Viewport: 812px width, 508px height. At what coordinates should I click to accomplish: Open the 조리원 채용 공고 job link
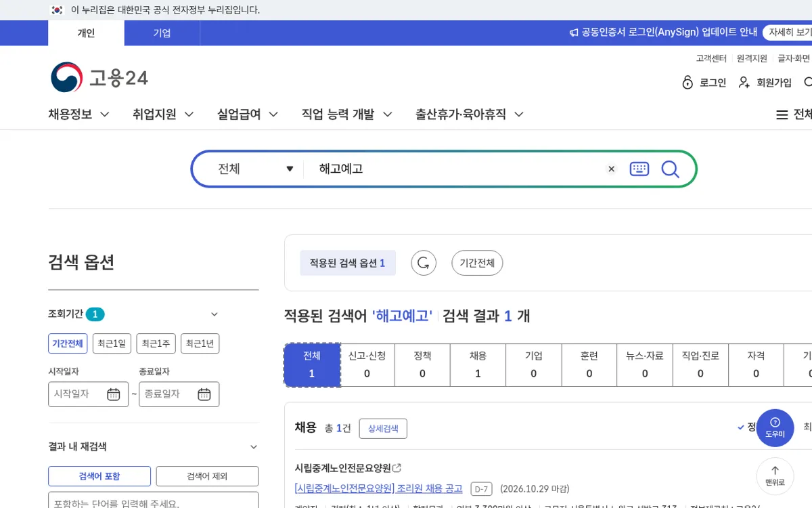tap(379, 488)
